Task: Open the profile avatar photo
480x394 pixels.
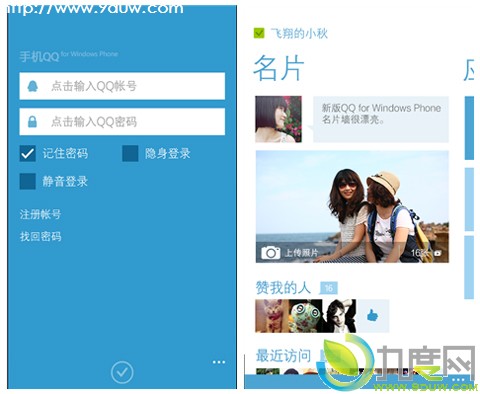Action: point(279,119)
